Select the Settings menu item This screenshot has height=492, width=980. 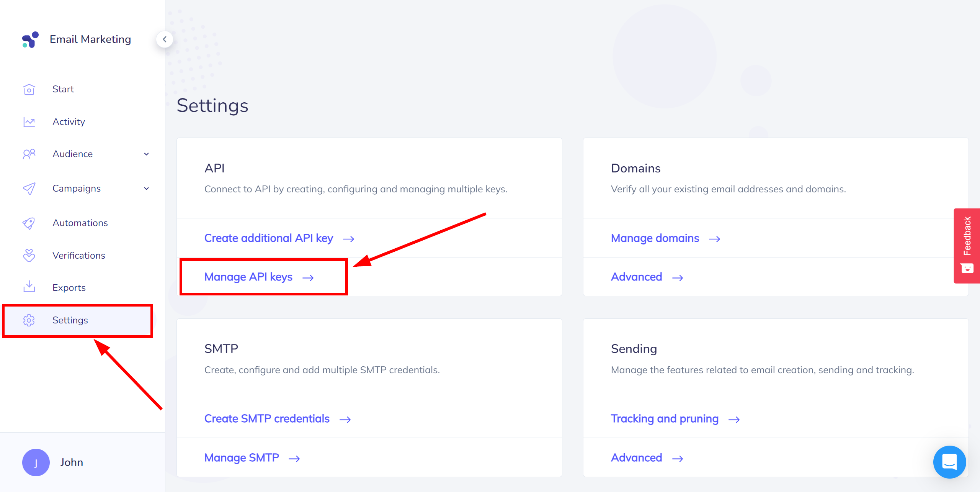[x=70, y=320]
